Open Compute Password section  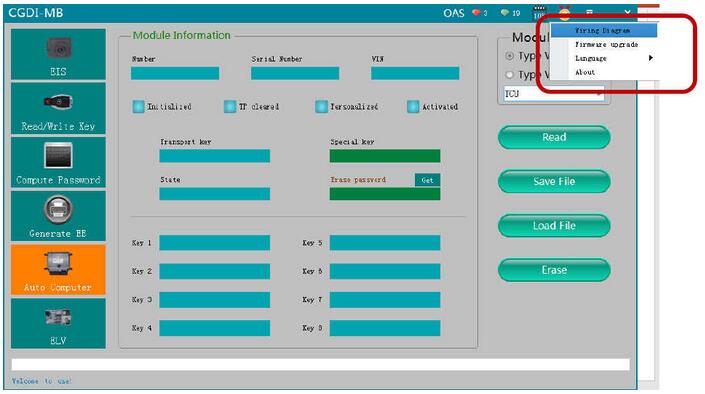pos(58,162)
